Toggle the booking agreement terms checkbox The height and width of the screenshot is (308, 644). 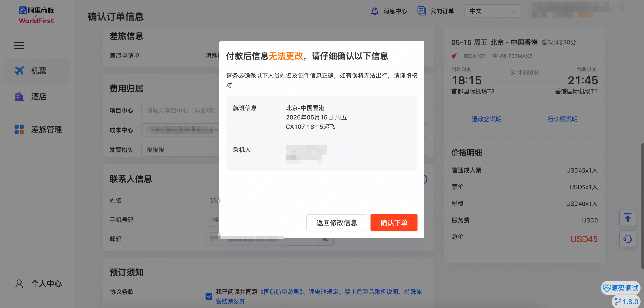pos(209,296)
